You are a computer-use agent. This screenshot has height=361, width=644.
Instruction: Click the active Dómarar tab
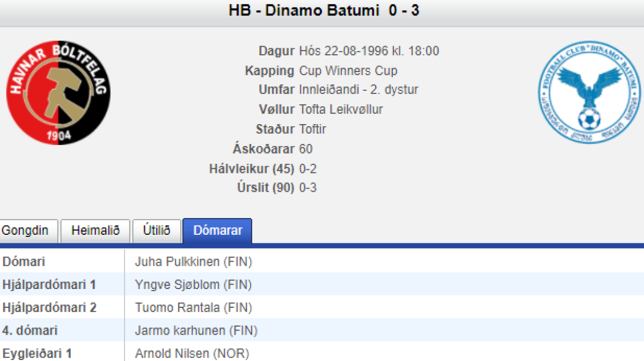tap(217, 231)
